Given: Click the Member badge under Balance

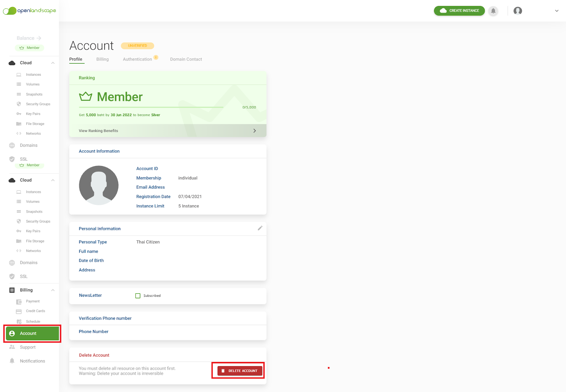Looking at the screenshot, I should pyautogui.click(x=29, y=48).
